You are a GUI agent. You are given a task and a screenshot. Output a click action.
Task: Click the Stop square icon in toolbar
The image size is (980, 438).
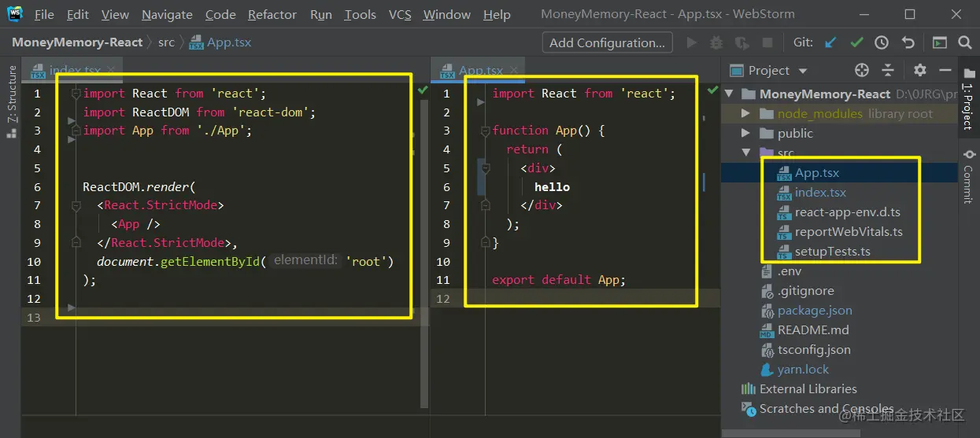(766, 42)
